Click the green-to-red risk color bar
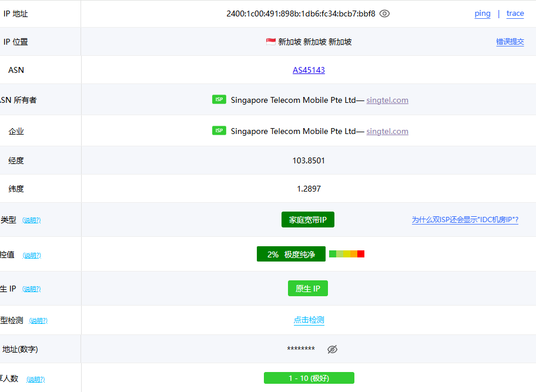Viewport: 536px width, 392px height. [347, 254]
